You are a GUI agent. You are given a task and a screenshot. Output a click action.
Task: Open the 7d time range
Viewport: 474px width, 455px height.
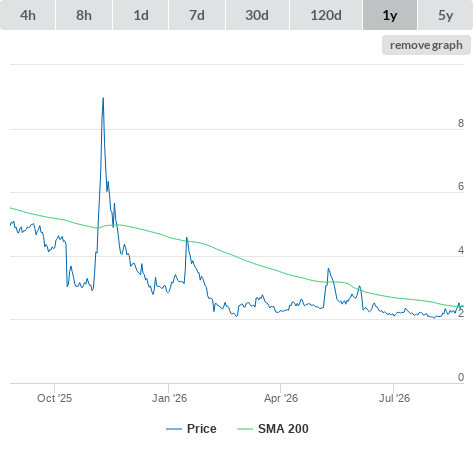click(197, 15)
